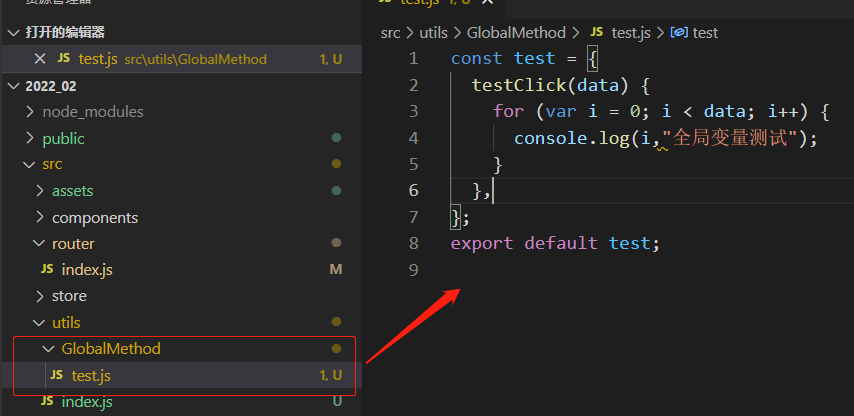Click JS icon of test.js under GlobalMethod
The height and width of the screenshot is (416, 854).
tap(56, 375)
